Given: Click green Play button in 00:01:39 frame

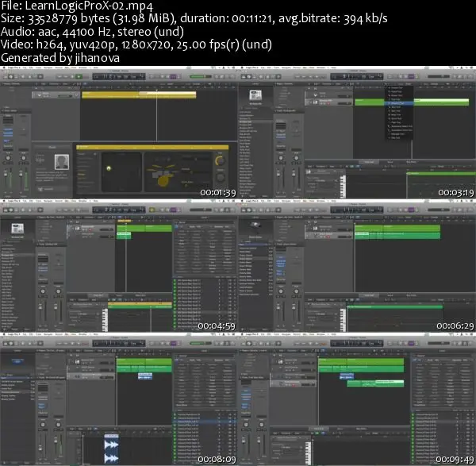Looking at the screenshot, I should pyautogui.click(x=79, y=76).
